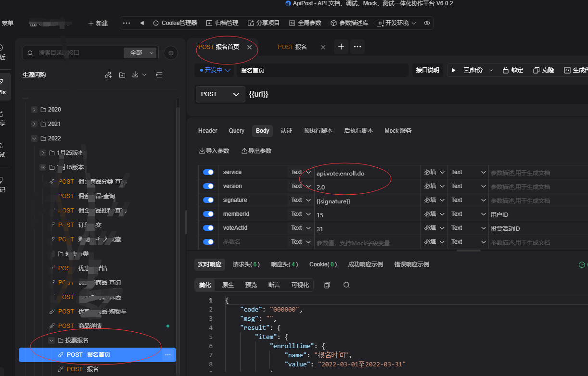
Task: Click the 新建 button
Action: 98,23
